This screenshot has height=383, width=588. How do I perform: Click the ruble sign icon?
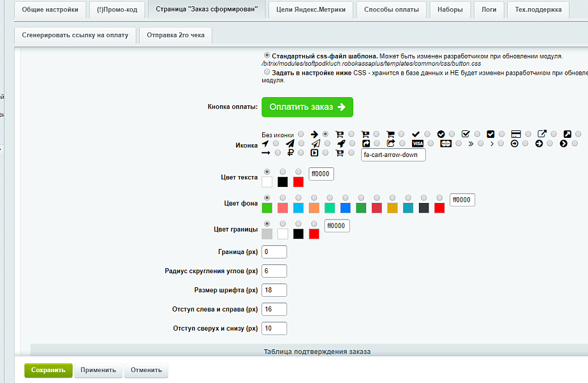[x=290, y=153]
